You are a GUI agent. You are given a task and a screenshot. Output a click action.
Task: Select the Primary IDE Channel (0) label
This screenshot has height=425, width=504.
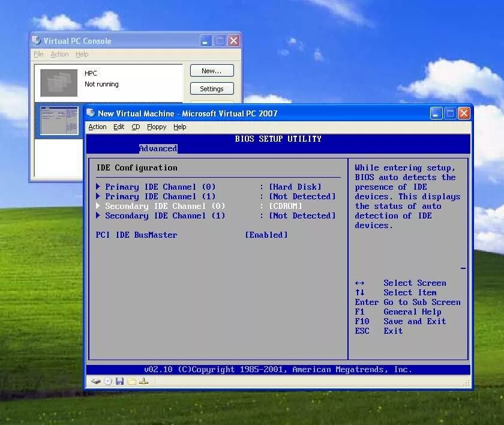pos(160,187)
